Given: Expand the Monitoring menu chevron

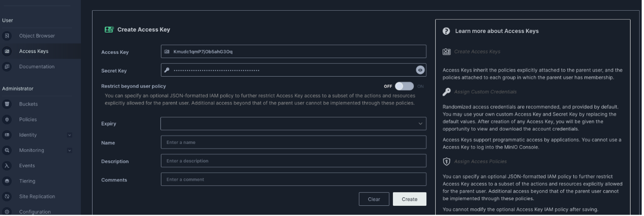Looking at the screenshot, I should point(69,150).
